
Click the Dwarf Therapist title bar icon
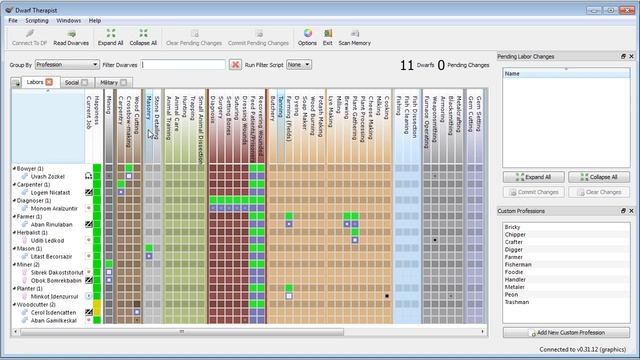click(x=9, y=10)
